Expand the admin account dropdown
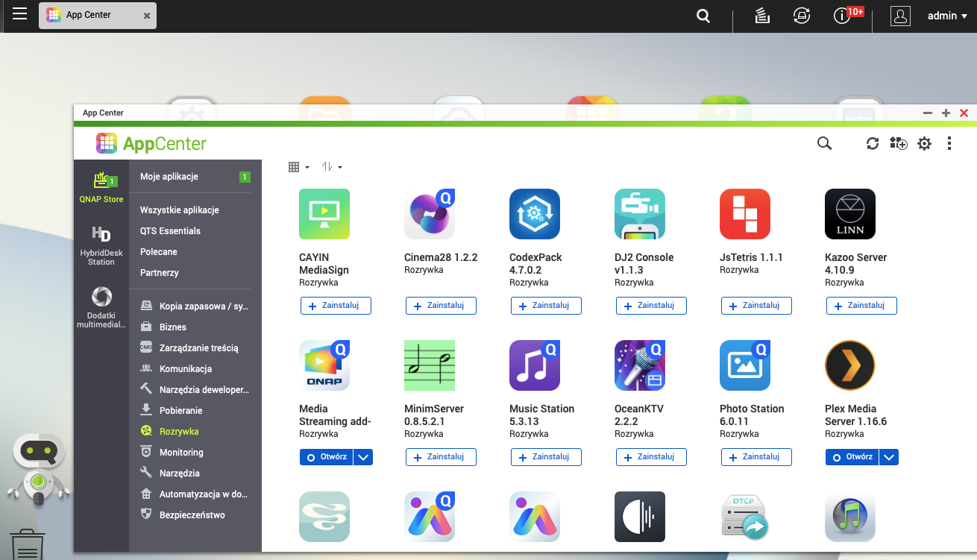977x560 pixels. (947, 16)
